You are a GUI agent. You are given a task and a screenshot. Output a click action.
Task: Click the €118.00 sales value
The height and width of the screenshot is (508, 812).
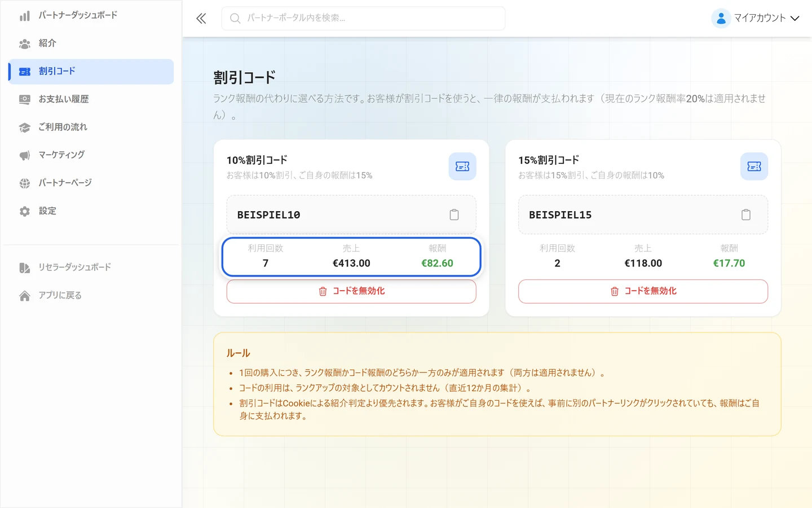point(643,263)
